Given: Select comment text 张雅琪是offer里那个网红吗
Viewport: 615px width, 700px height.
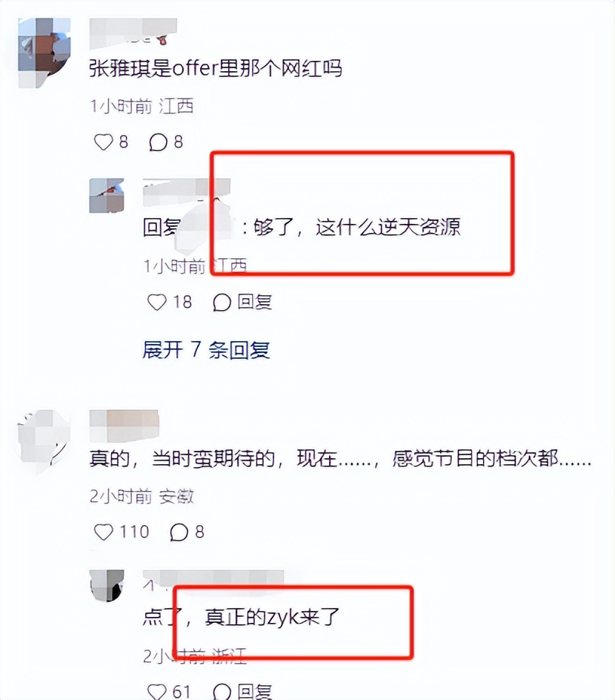Looking at the screenshot, I should coord(216,68).
